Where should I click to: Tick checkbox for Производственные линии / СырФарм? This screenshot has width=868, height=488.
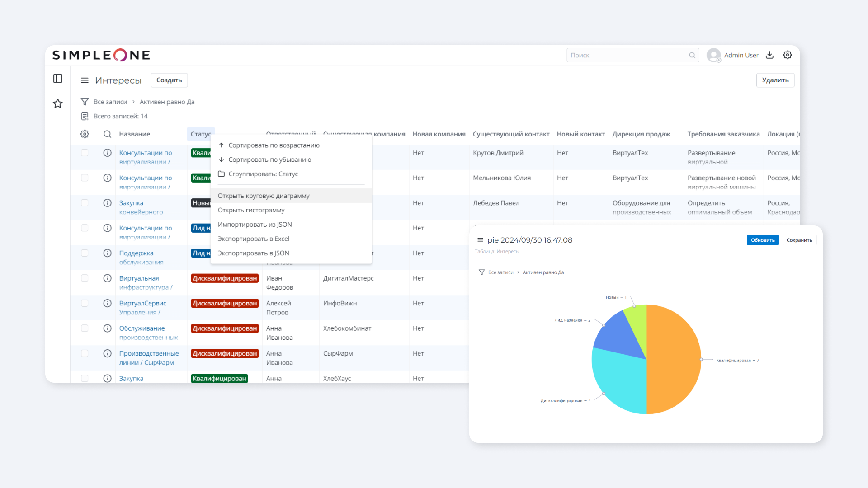click(x=85, y=353)
